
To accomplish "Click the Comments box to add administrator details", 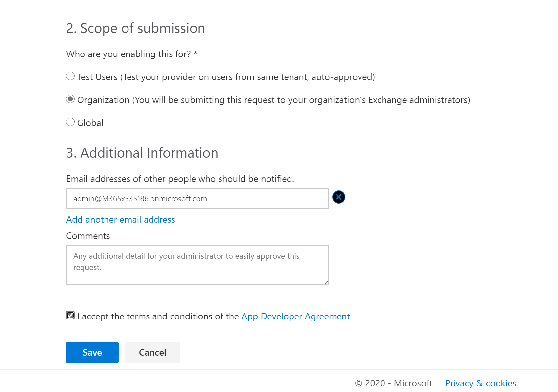I will tap(197, 265).
